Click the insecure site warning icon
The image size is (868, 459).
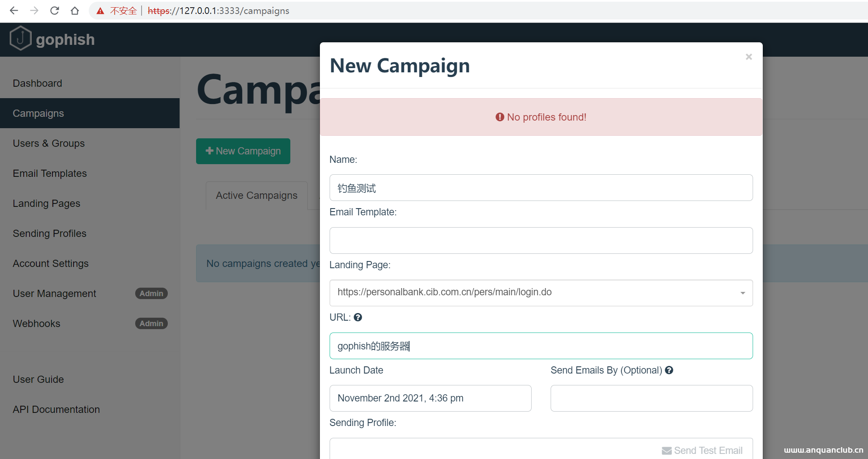[x=100, y=11]
